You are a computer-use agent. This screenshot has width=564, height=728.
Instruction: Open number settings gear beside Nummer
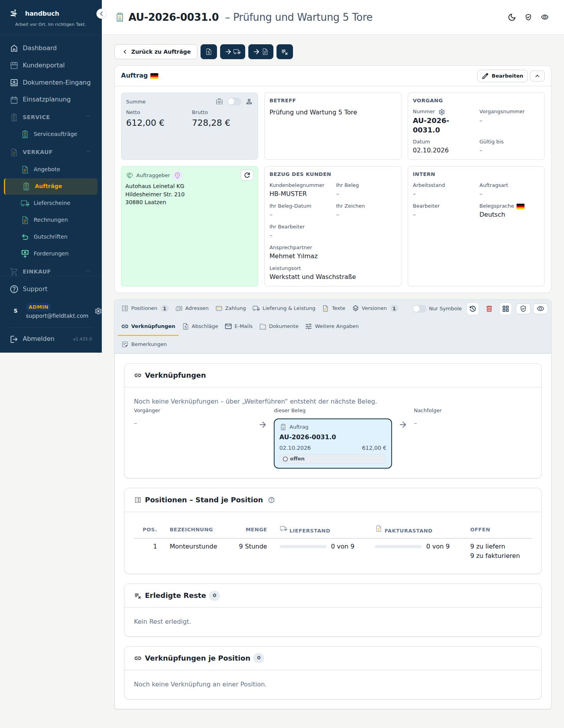coord(442,112)
